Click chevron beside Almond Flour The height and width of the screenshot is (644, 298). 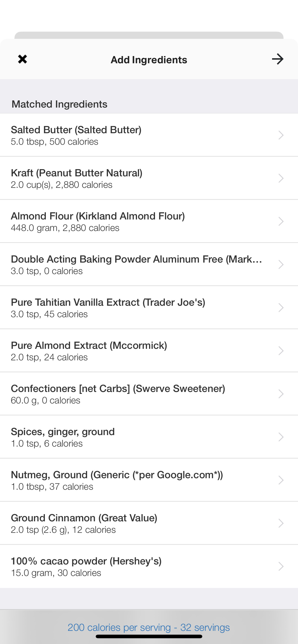tap(281, 222)
